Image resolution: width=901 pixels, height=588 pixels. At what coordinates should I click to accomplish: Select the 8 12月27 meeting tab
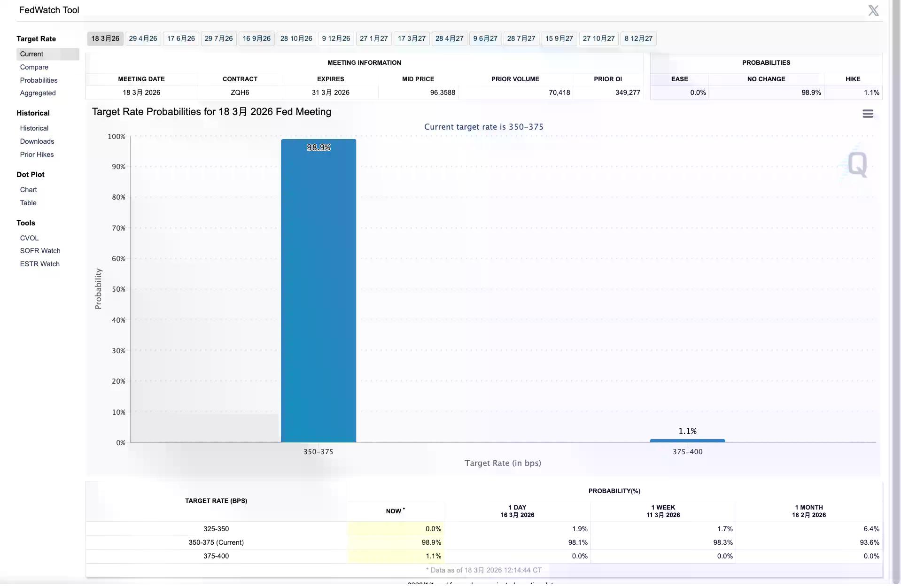pos(638,39)
